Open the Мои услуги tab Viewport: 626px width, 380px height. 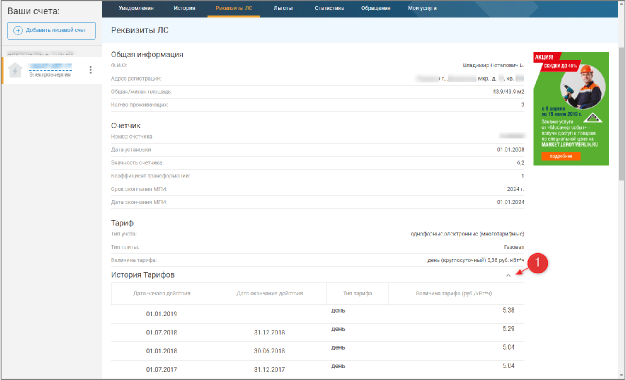point(422,8)
